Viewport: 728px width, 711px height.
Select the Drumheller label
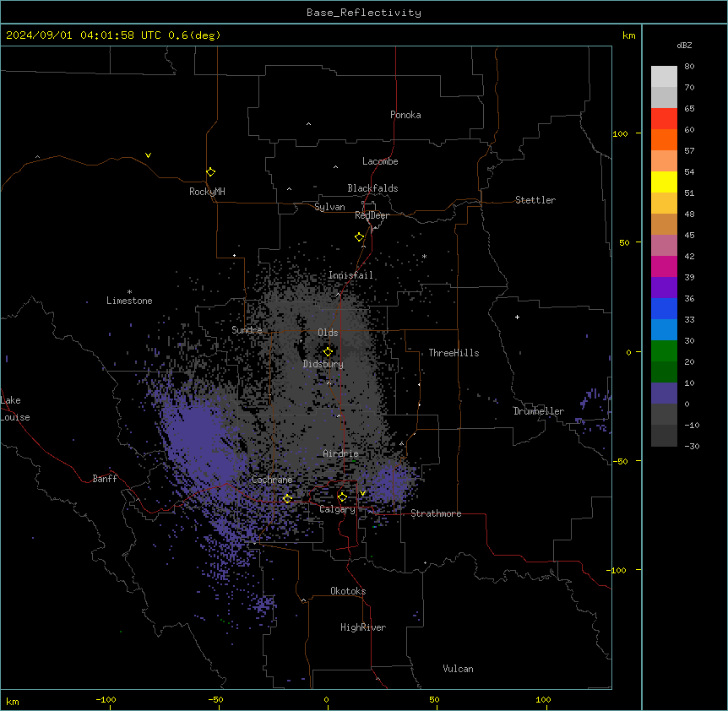(x=539, y=411)
